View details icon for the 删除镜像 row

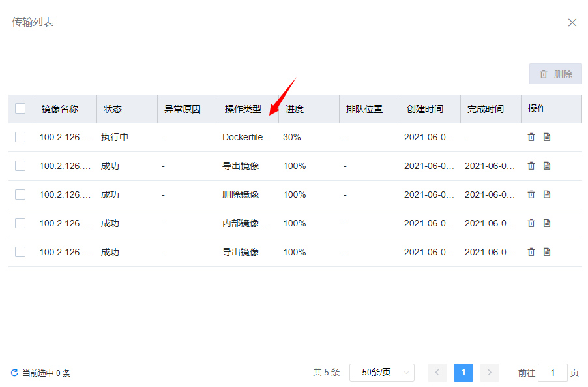pyautogui.click(x=547, y=194)
